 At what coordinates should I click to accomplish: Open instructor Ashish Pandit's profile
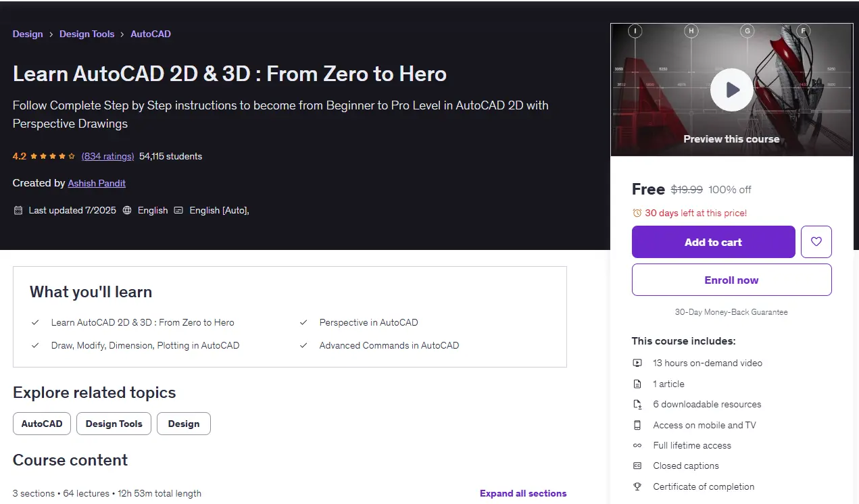click(97, 183)
